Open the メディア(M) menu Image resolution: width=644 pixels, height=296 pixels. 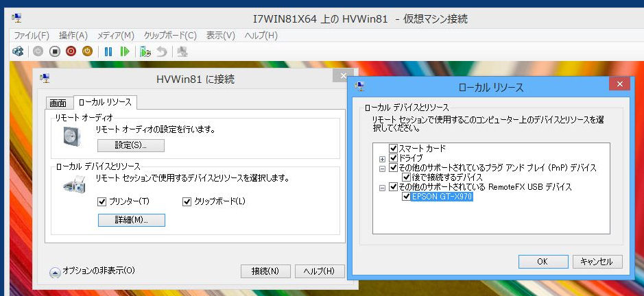[116, 36]
